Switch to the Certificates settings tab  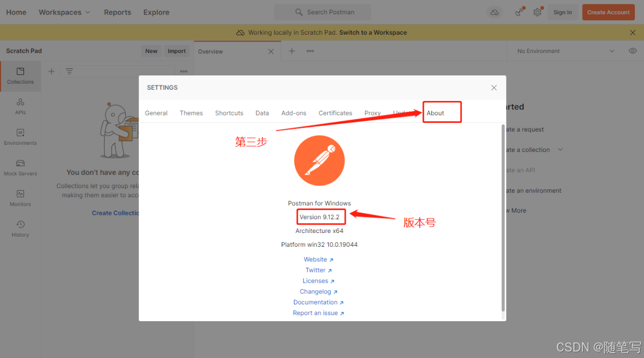[x=336, y=113]
